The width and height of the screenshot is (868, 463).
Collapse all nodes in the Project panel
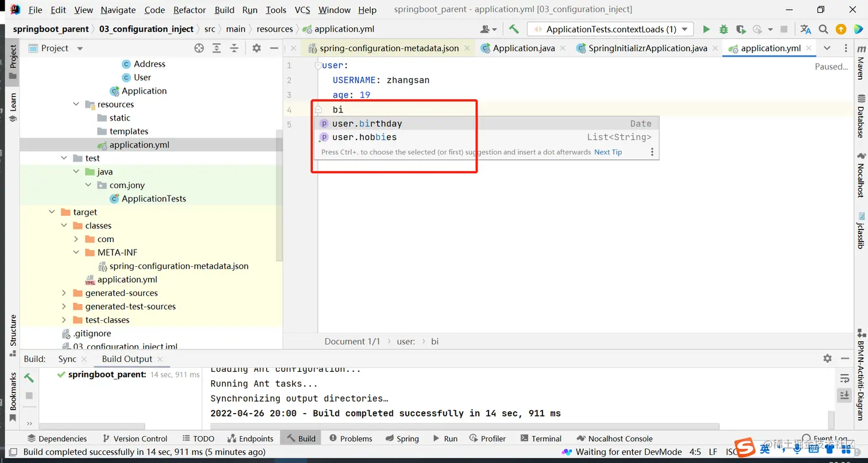[x=234, y=48]
